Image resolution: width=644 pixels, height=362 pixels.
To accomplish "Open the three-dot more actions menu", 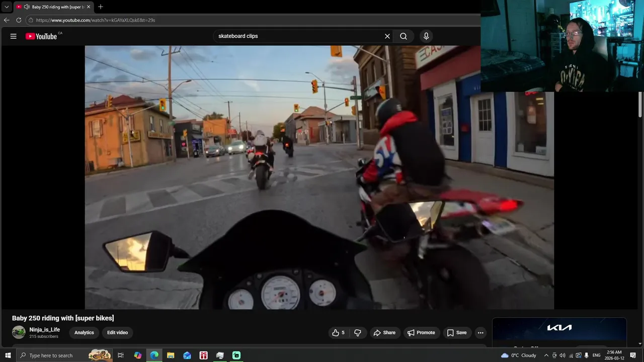I will click(480, 333).
